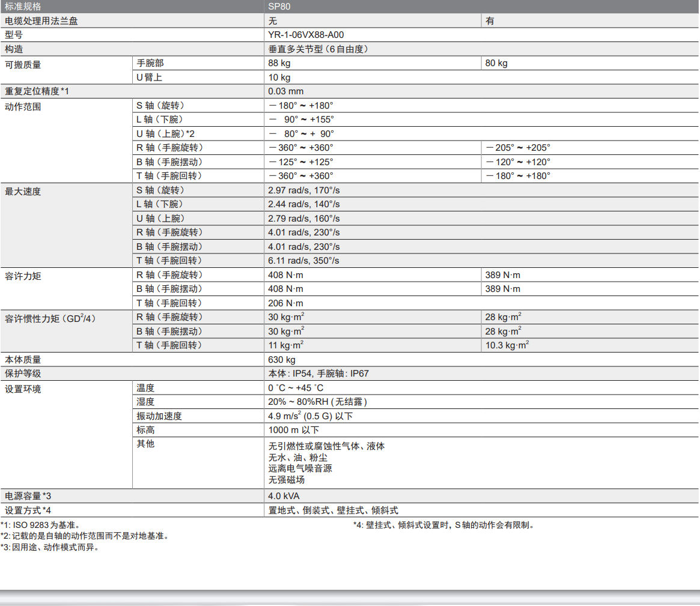Click the 置地式、倒装式 mounting methods text

click(x=333, y=511)
